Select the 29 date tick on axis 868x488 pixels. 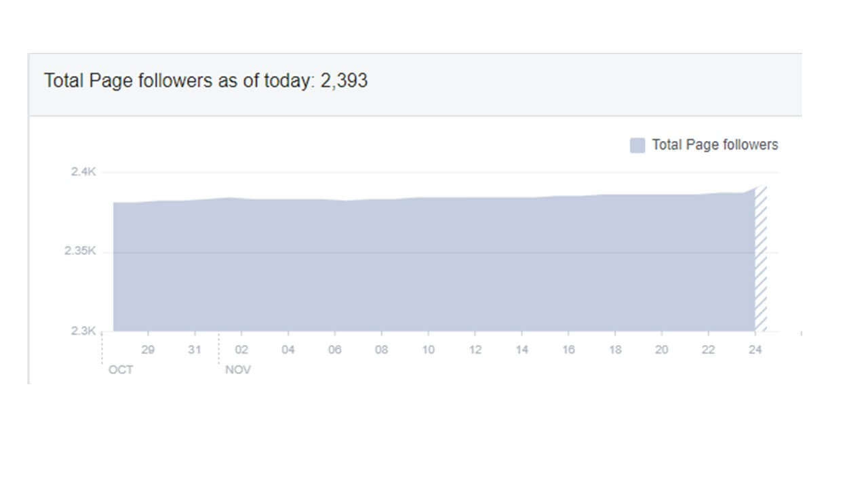point(148,350)
